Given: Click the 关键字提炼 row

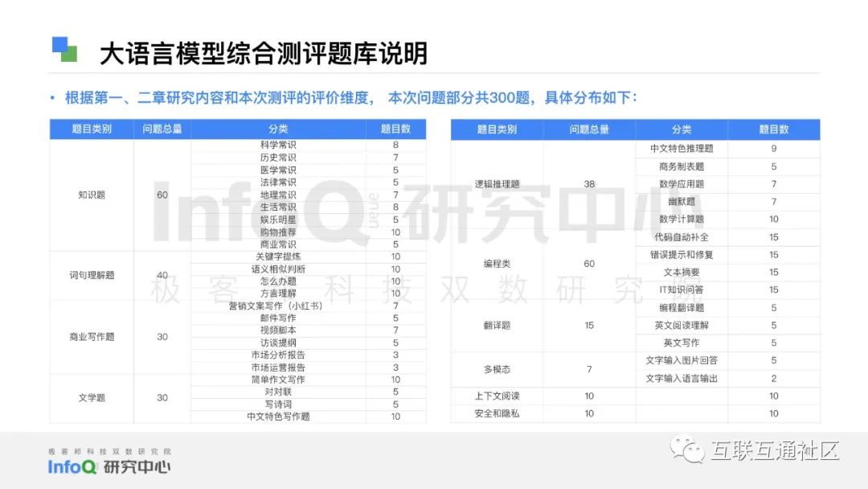Looking at the screenshot, I should 309,257.
